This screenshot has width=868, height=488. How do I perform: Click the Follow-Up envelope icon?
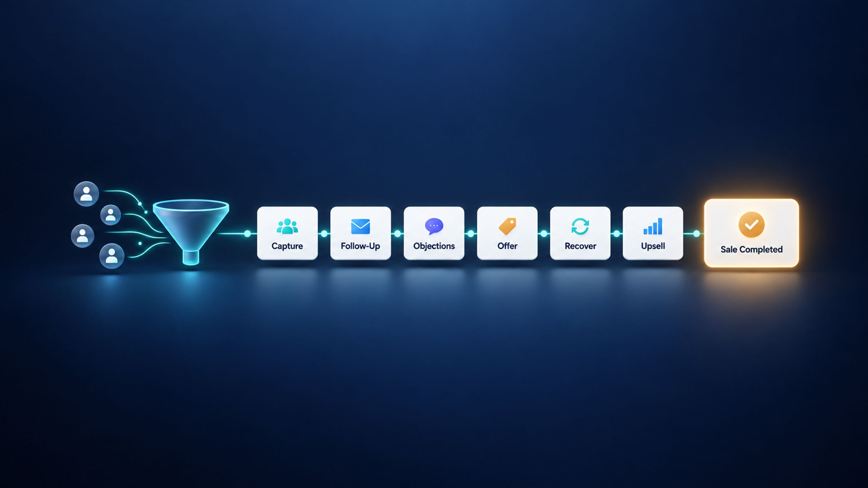(360, 226)
